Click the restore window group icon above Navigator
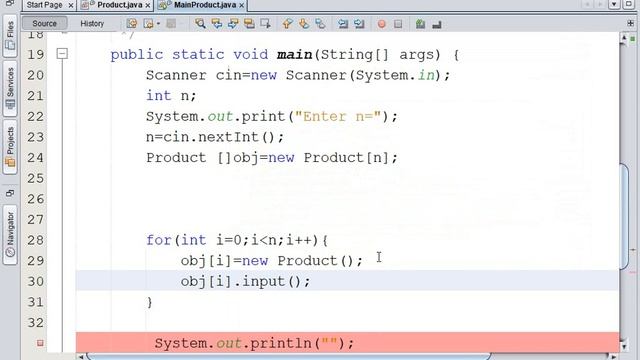Viewport: 640px width, 360px height. [10, 193]
